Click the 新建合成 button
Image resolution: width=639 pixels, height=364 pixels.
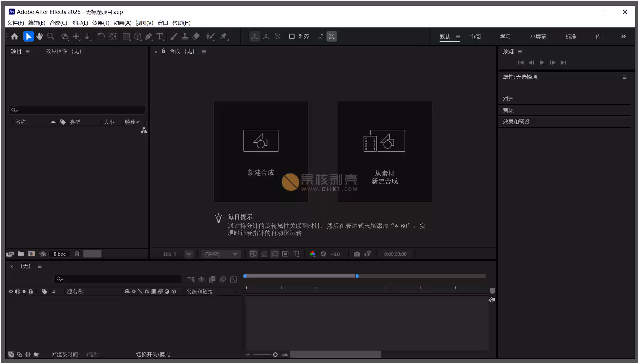pos(261,152)
